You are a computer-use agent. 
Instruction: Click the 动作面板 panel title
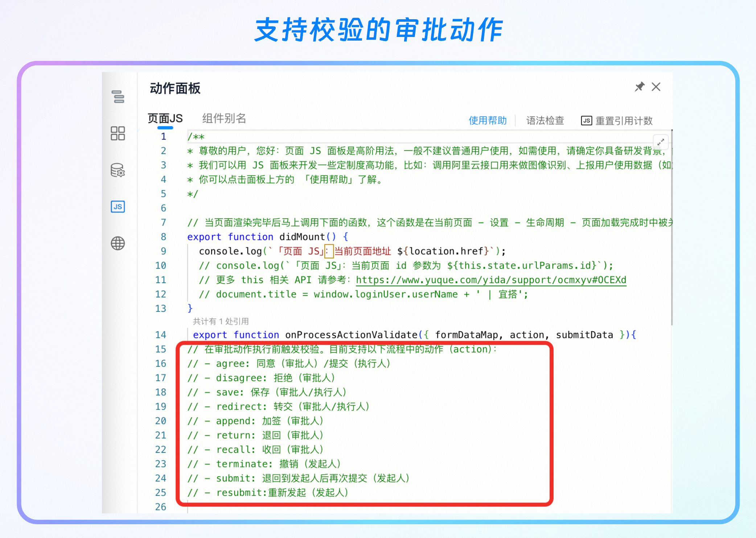click(175, 88)
